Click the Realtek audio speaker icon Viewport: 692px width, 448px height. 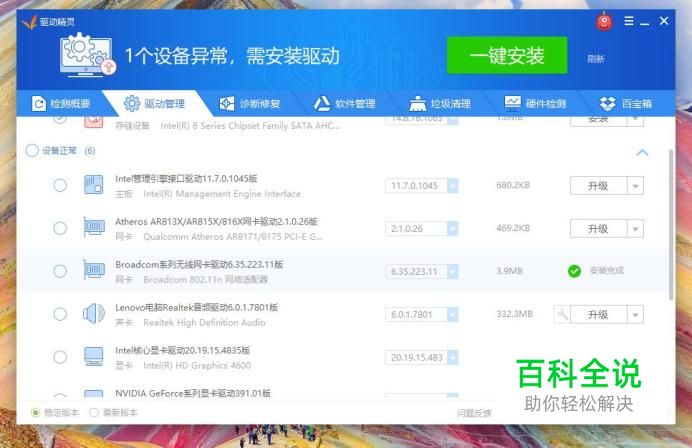(94, 314)
